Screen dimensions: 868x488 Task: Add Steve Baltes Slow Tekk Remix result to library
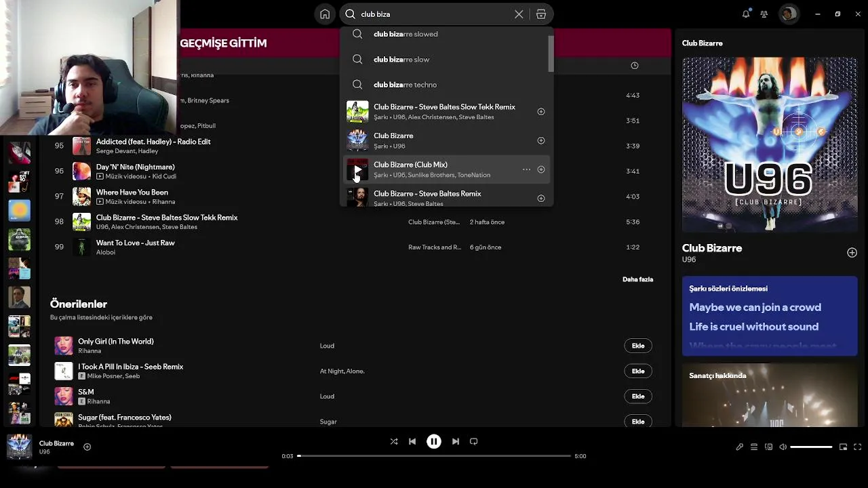[541, 112]
